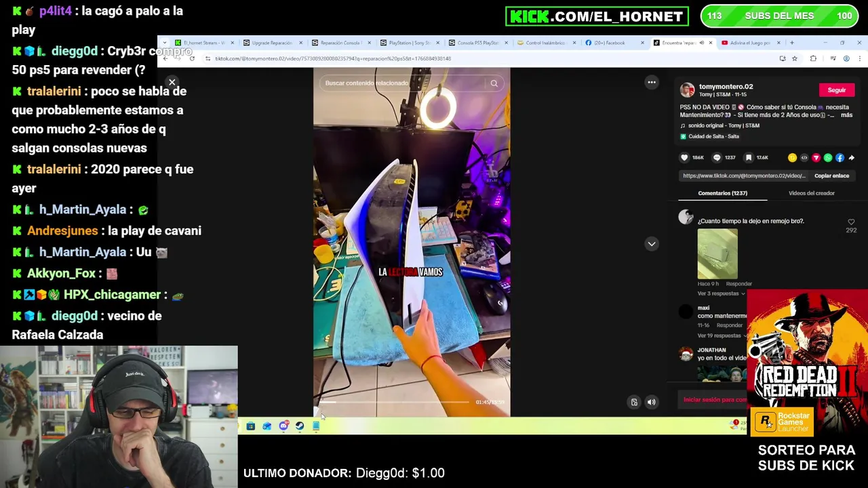Viewport: 868px width, 488px height.
Task: Toggle the picture-in-picture icon beside volume
Action: (x=634, y=403)
